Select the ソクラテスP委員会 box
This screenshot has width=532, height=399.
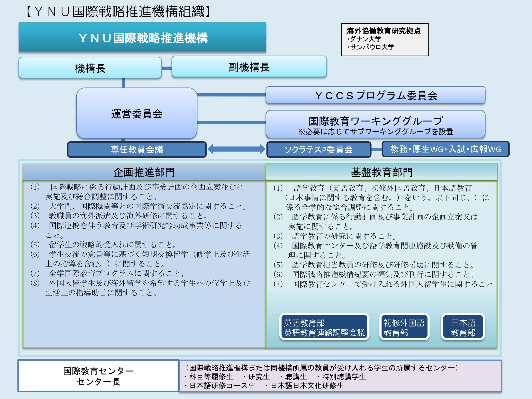pyautogui.click(x=319, y=149)
